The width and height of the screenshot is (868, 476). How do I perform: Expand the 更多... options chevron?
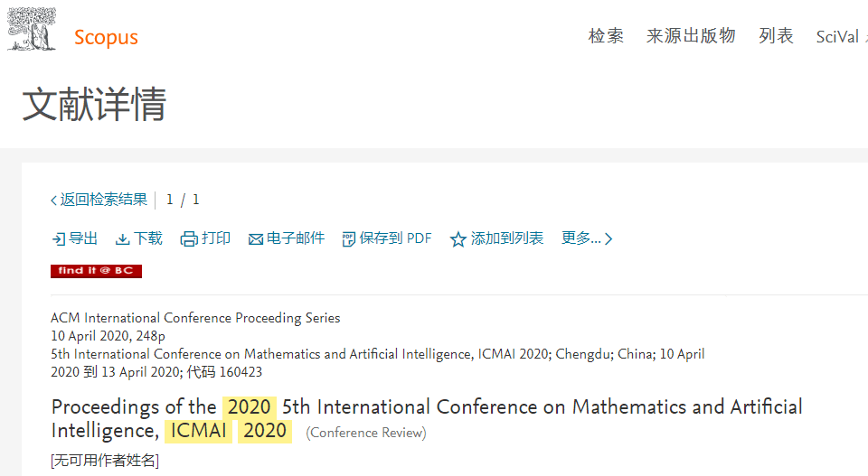(x=609, y=238)
